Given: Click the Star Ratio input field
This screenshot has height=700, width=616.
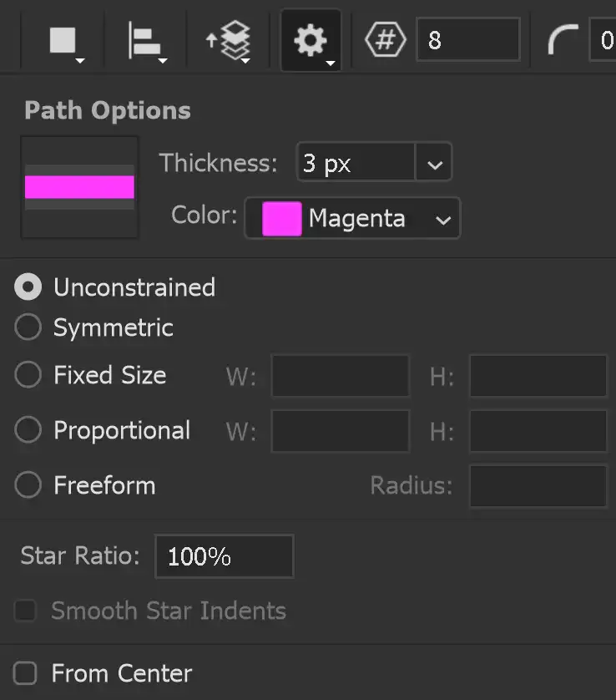Looking at the screenshot, I should tap(224, 555).
